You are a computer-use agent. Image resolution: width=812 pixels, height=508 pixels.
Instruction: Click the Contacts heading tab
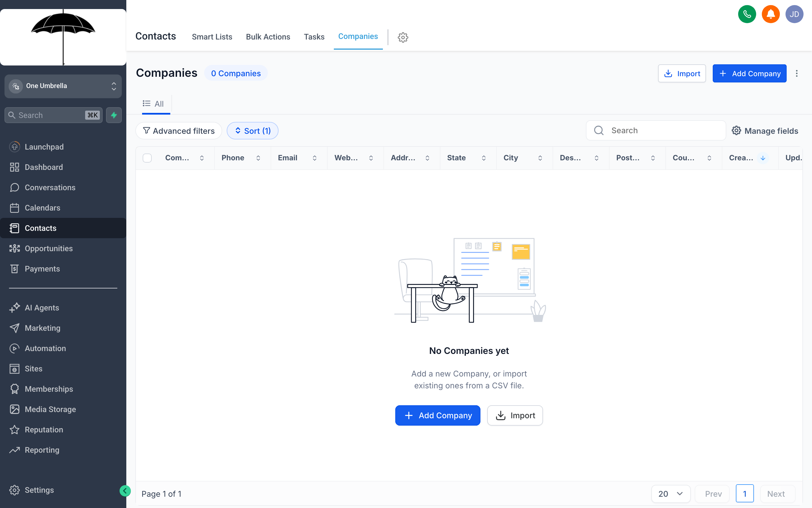pyautogui.click(x=156, y=36)
